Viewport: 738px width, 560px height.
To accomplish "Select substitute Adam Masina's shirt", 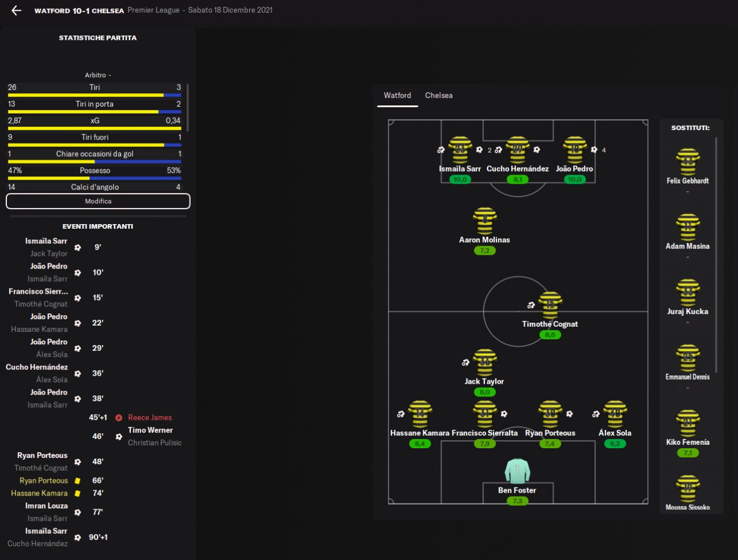I will (x=688, y=228).
